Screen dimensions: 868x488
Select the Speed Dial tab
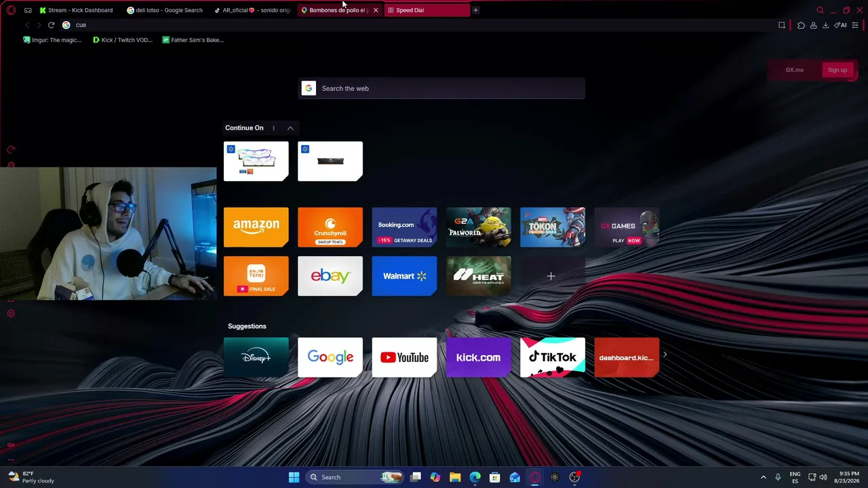point(427,10)
